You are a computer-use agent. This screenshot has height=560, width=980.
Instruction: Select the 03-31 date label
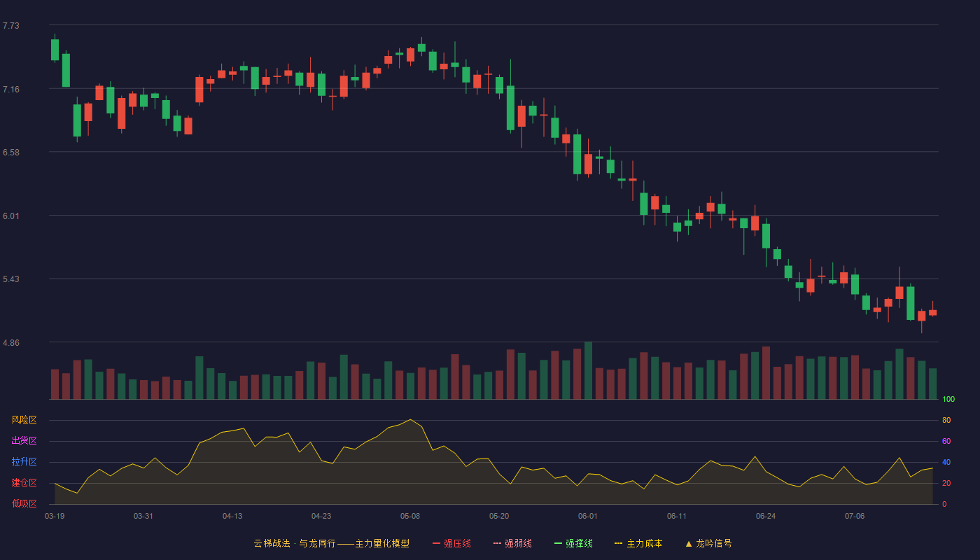tap(143, 516)
